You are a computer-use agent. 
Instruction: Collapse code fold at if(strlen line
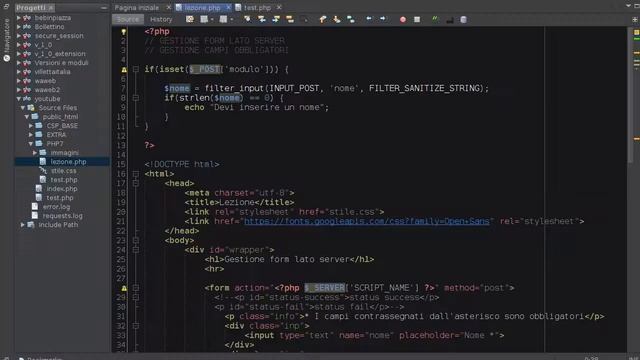pyautogui.click(x=136, y=98)
